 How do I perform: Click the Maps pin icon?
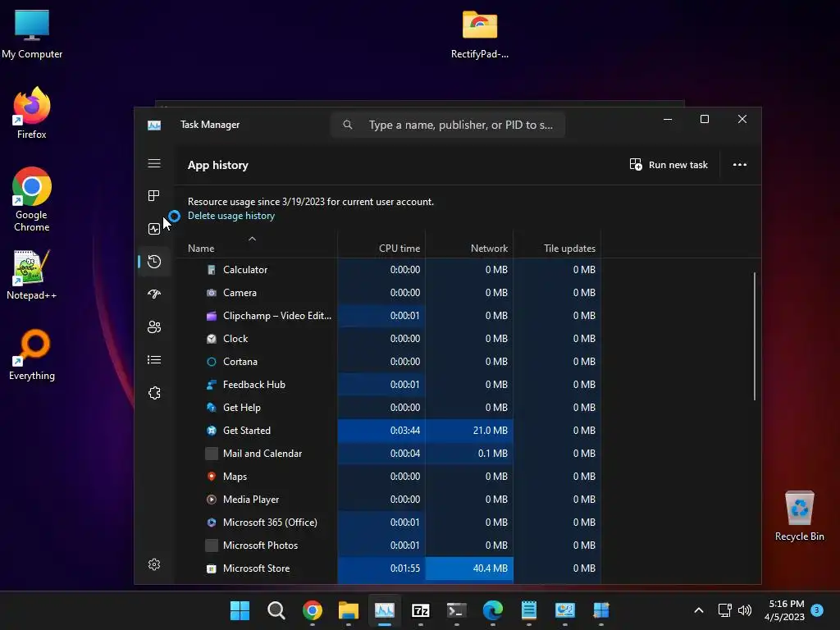click(x=212, y=477)
